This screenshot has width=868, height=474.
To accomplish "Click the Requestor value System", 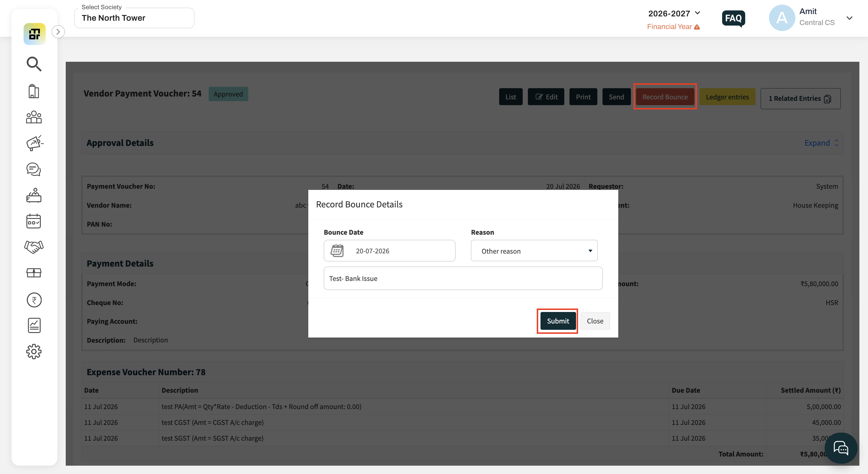I will [827, 186].
